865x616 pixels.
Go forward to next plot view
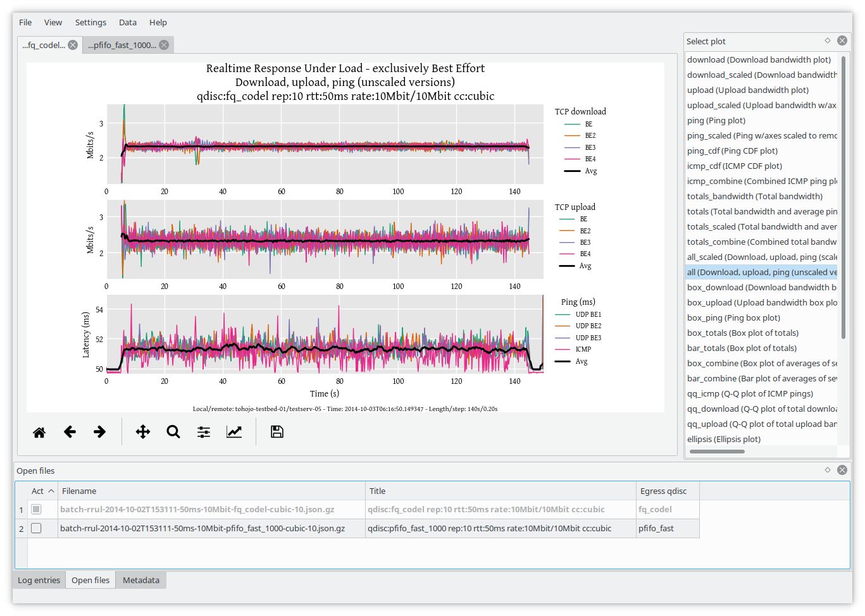coord(99,432)
